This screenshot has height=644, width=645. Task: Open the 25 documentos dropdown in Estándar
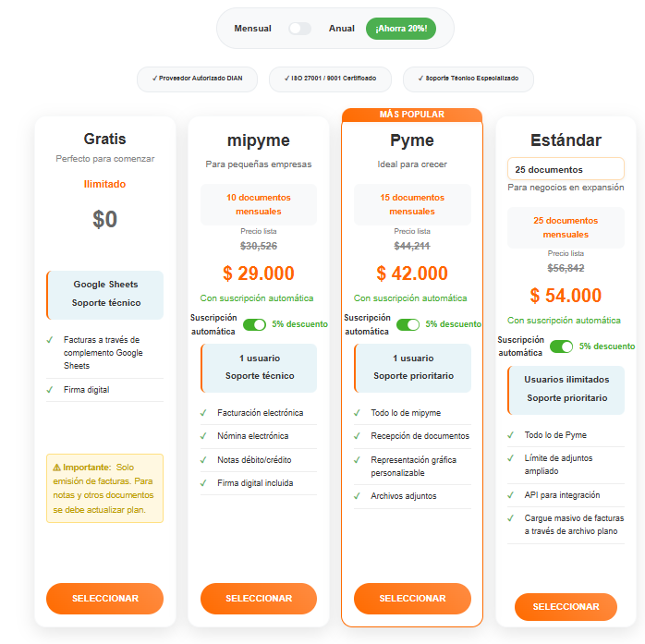(x=566, y=169)
